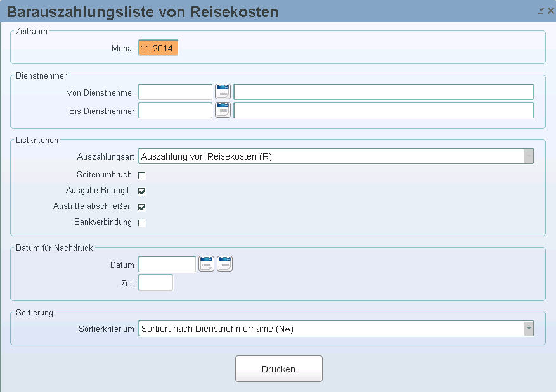The width and height of the screenshot is (556, 392).
Task: Open lookup icon for Von Dienstnehmer
Action: 223,92
